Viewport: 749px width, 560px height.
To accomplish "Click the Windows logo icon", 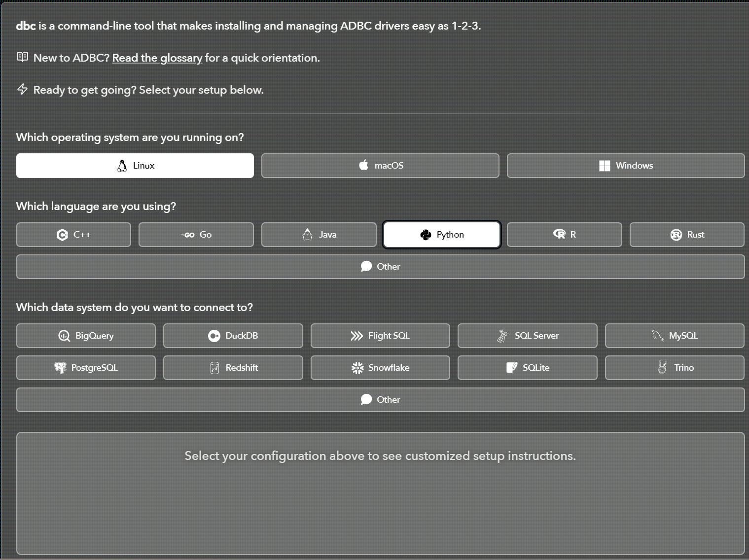I will pos(604,166).
